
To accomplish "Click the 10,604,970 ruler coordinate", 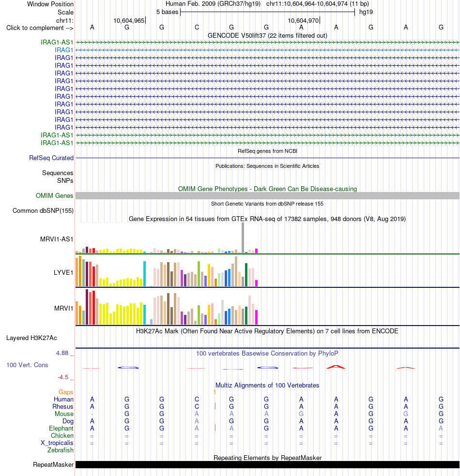I will coord(303,21).
